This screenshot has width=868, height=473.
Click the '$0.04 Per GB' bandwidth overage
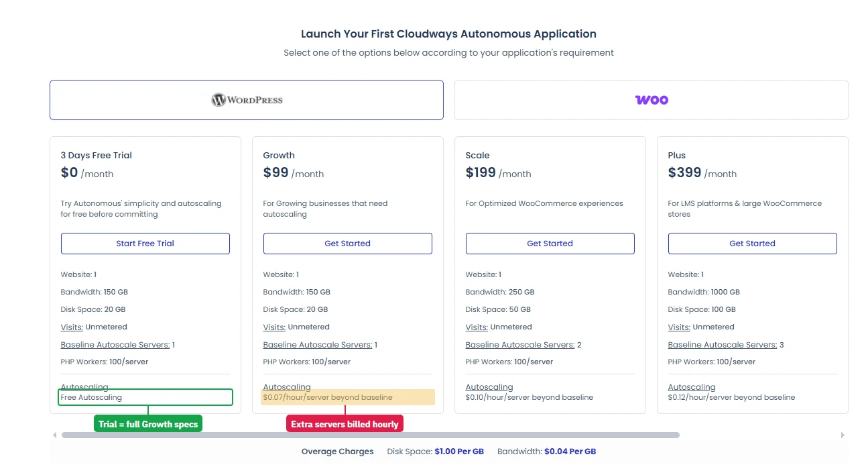[x=570, y=452]
